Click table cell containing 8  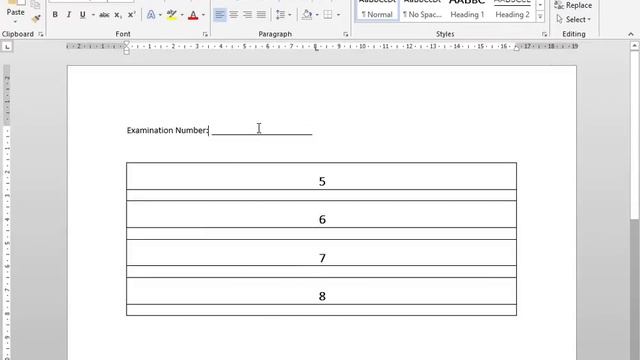[321, 291]
